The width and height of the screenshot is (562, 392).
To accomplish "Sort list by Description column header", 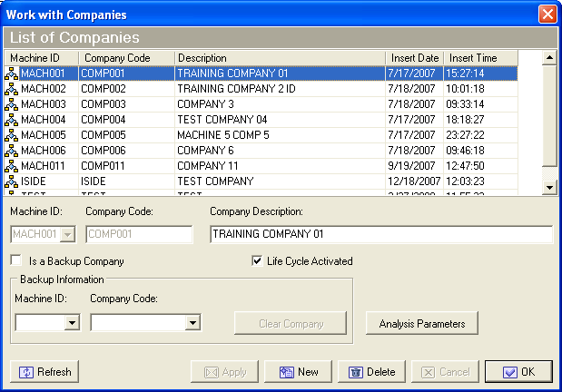I will pos(278,58).
